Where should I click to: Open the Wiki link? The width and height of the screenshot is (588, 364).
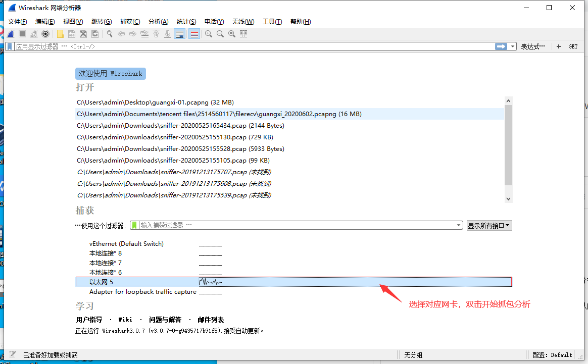tap(125, 320)
